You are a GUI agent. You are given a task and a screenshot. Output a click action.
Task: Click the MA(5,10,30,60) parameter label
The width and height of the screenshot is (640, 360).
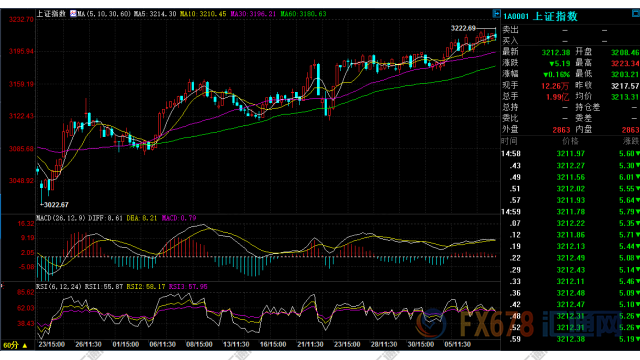coord(104,14)
